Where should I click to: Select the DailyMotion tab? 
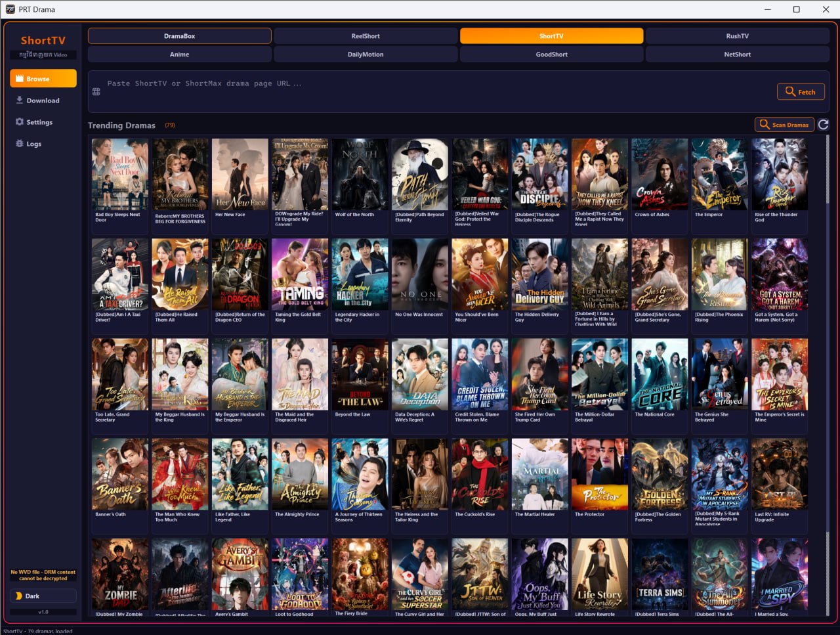(366, 55)
